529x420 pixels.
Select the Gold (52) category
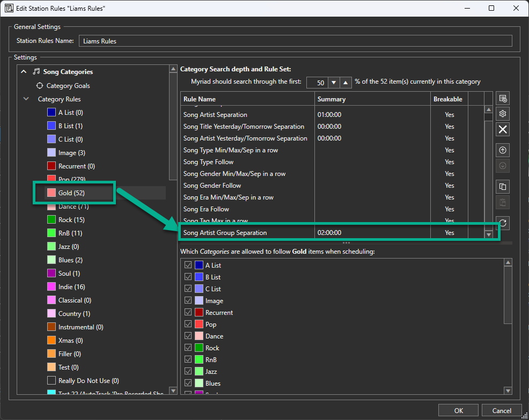(x=71, y=193)
